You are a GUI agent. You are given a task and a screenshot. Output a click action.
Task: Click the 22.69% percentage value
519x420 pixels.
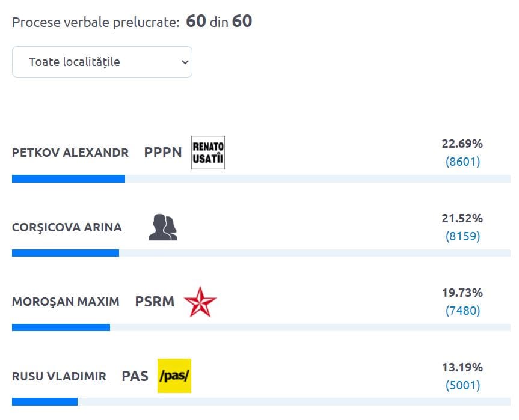[x=462, y=144]
